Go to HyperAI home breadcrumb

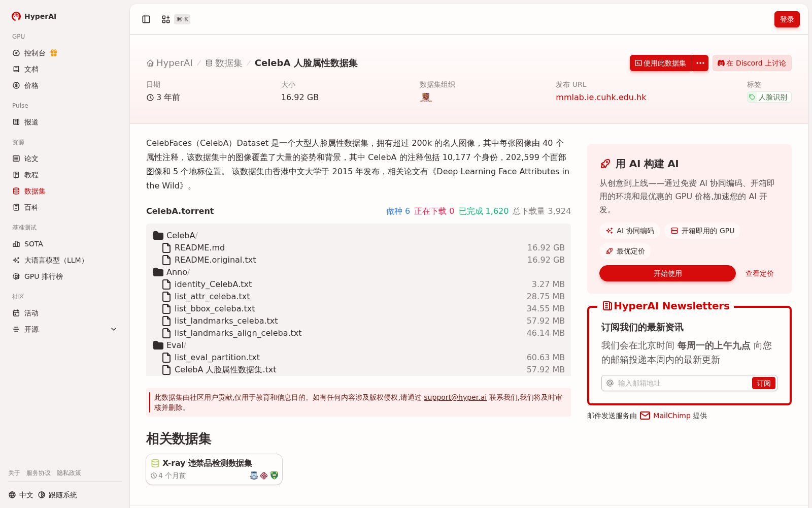170,63
